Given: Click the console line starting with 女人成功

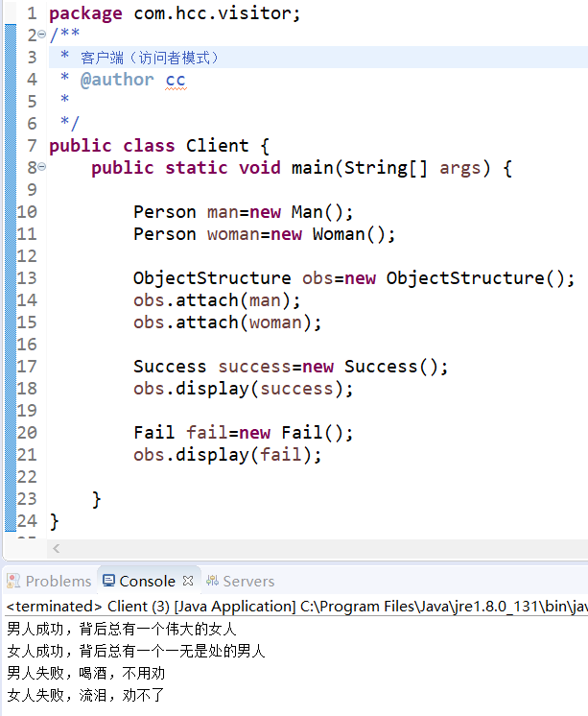Looking at the screenshot, I should [x=136, y=651].
